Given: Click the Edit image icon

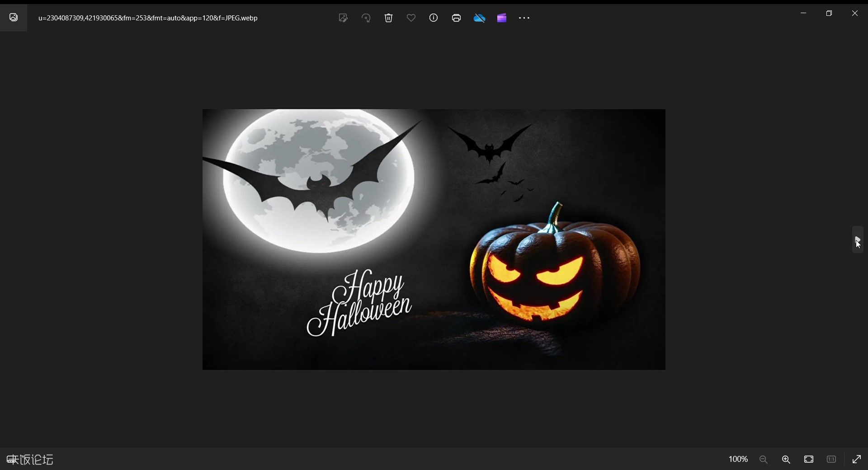Looking at the screenshot, I should [x=343, y=18].
